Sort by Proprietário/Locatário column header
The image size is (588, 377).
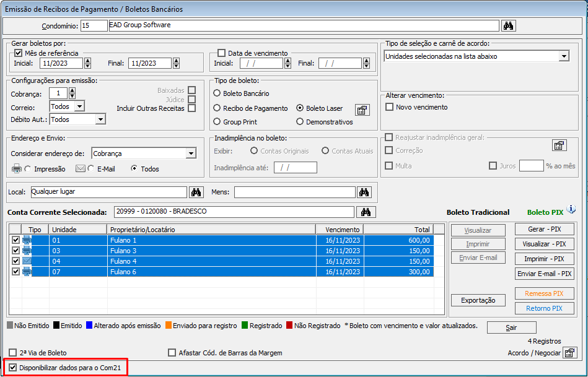[211, 229]
